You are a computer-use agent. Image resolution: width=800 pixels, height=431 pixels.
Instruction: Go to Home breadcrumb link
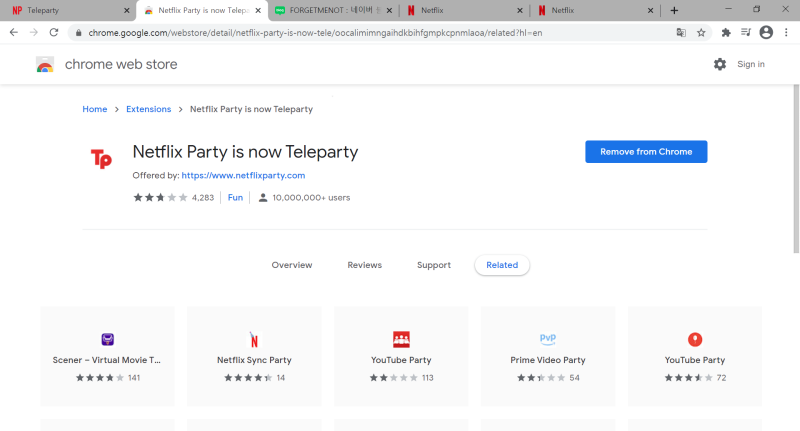[x=95, y=109]
